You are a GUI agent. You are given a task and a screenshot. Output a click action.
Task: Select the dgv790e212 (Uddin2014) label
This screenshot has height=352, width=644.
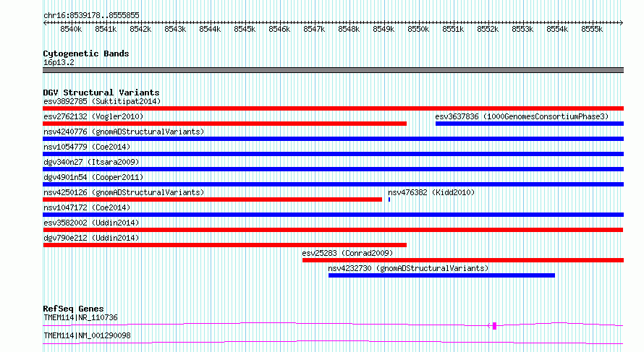[x=91, y=238]
